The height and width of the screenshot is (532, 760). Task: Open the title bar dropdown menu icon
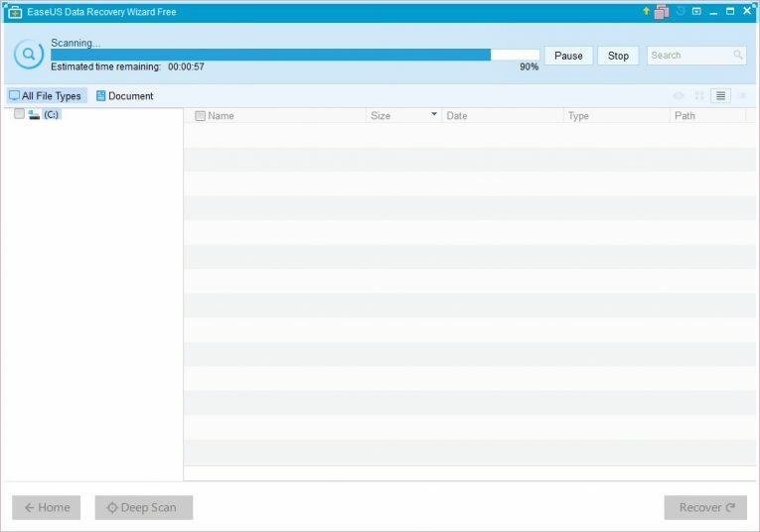tap(696, 11)
